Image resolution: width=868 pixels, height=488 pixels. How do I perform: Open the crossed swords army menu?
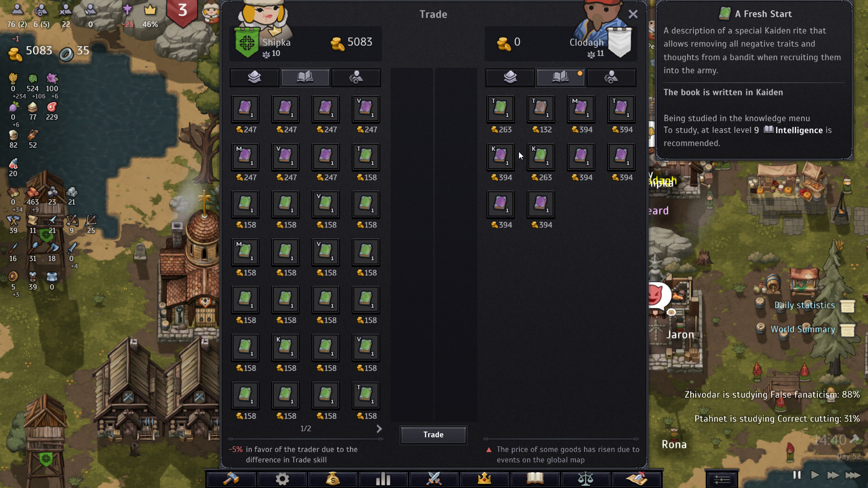[x=434, y=479]
